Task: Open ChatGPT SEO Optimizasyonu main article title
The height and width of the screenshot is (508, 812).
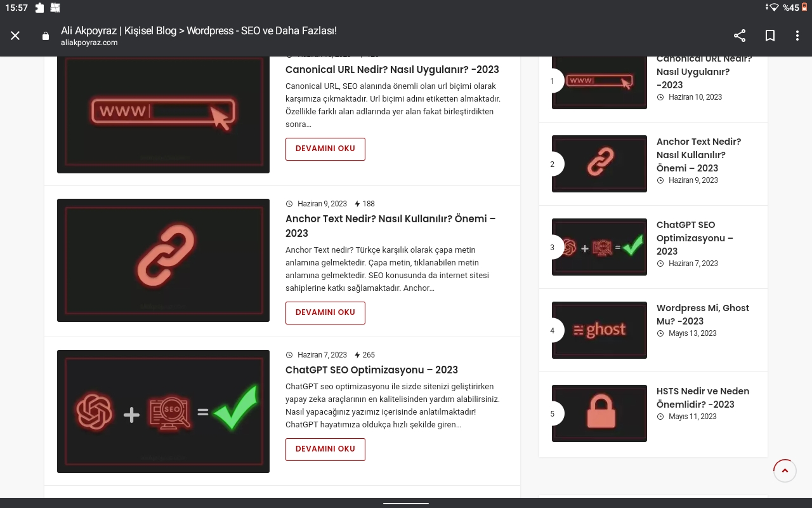Action: point(372,370)
